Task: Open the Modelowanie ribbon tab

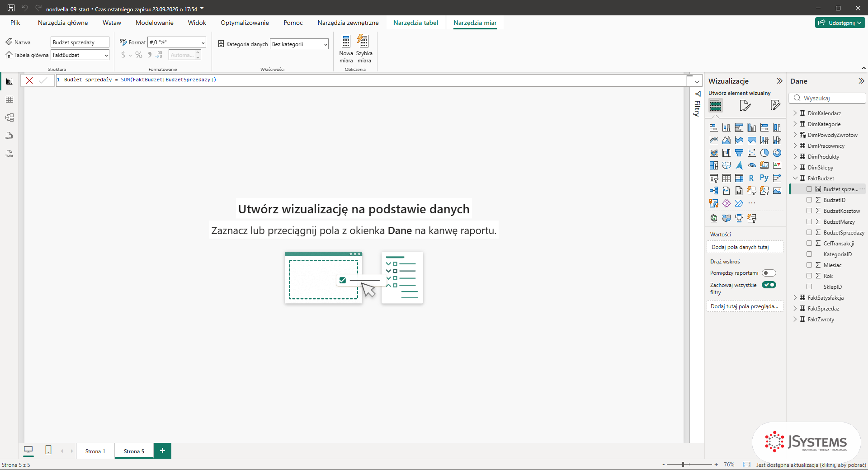Action: click(155, 23)
